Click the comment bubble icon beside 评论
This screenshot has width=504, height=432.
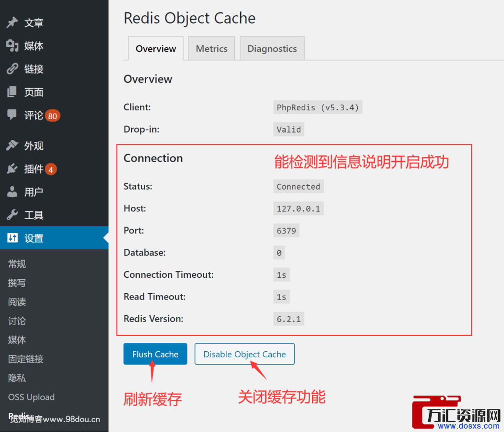12,115
